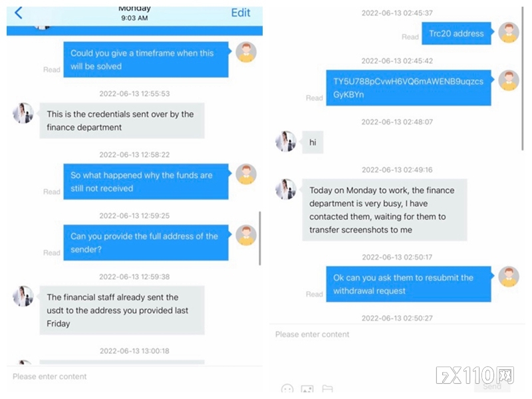Open the folder attachment icon in the right chat

(327, 389)
